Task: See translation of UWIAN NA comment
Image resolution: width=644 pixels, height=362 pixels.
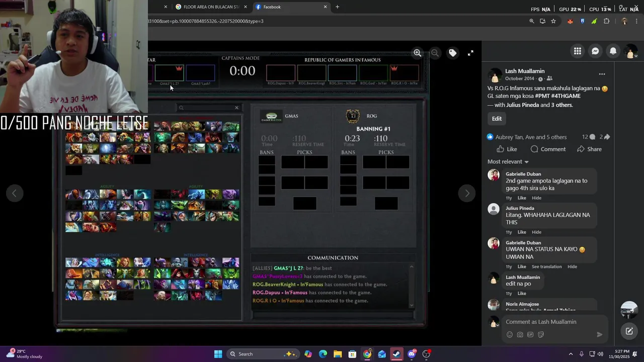Action: 546,267
